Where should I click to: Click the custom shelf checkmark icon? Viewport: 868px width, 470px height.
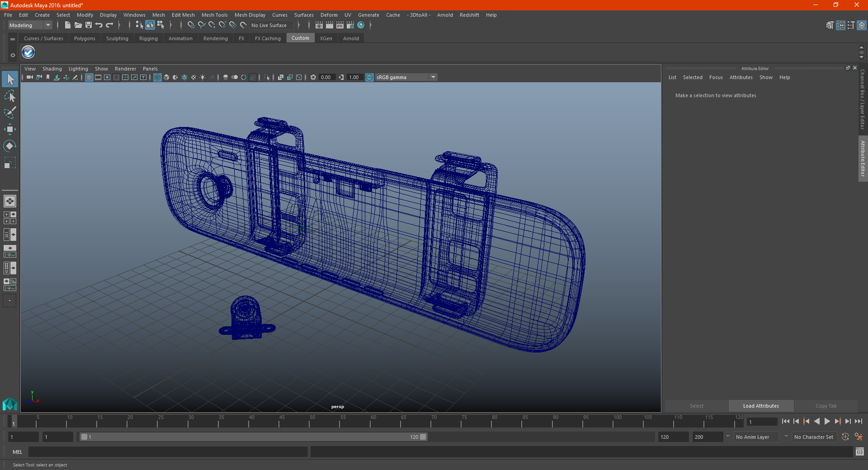(28, 52)
